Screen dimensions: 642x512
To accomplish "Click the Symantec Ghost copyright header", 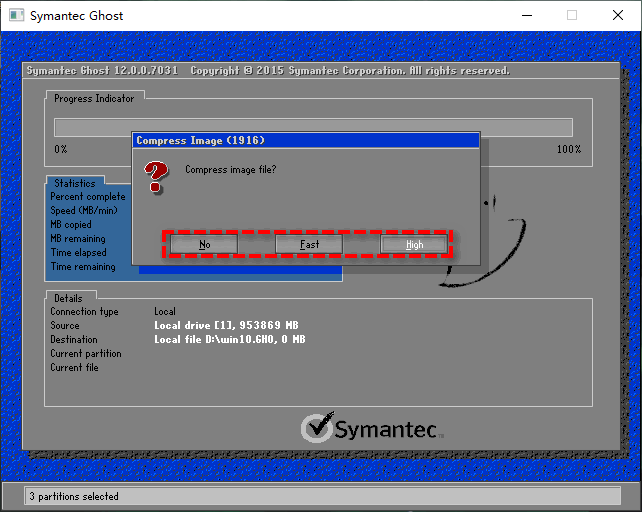I will (x=267, y=71).
